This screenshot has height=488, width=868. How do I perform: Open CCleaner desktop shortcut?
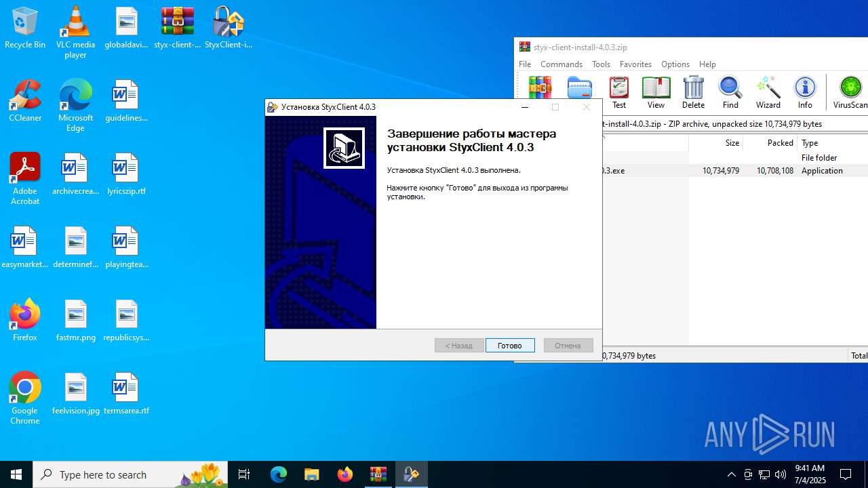[25, 102]
